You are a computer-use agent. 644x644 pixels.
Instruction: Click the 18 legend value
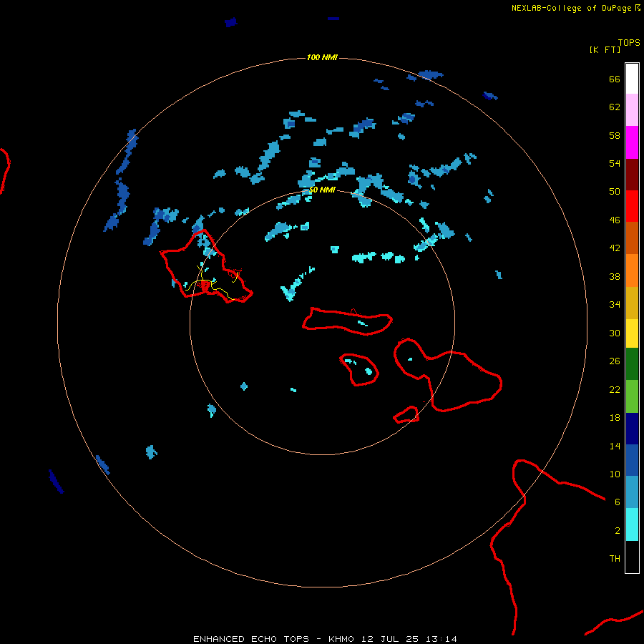pos(615,418)
